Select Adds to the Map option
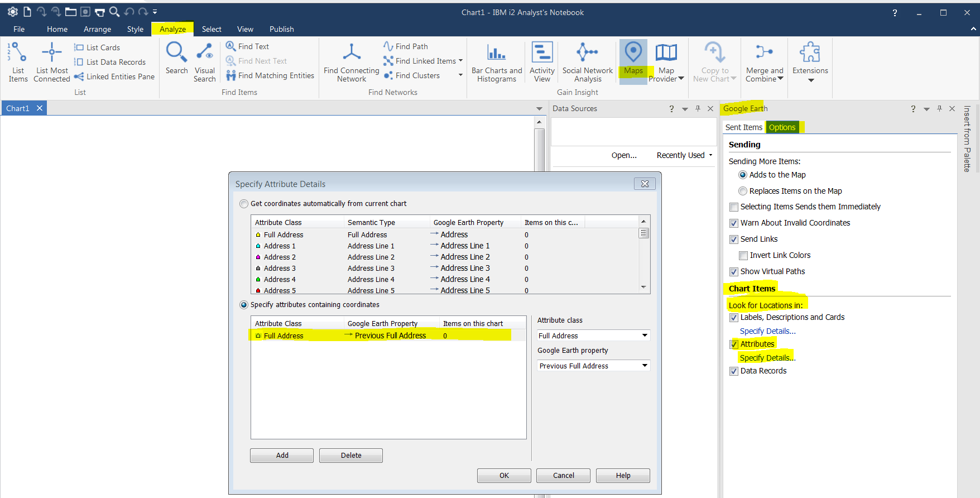Viewport: 980px width, 498px height. (x=743, y=175)
